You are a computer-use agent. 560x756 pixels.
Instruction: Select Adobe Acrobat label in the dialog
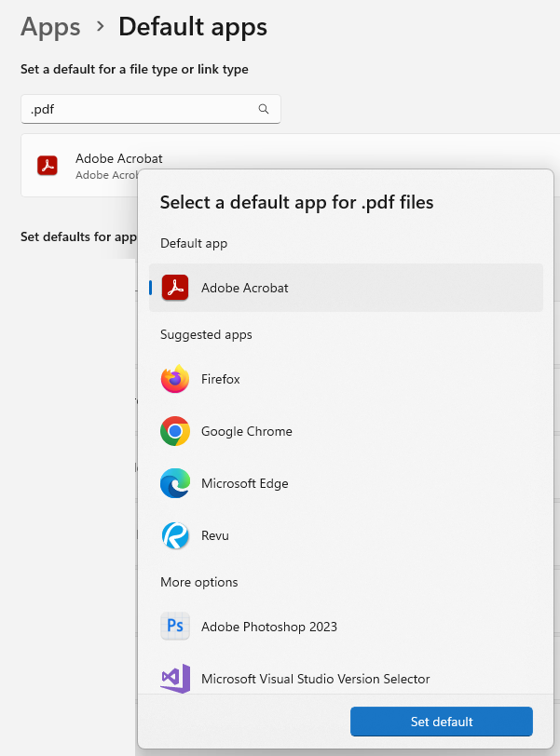(244, 288)
